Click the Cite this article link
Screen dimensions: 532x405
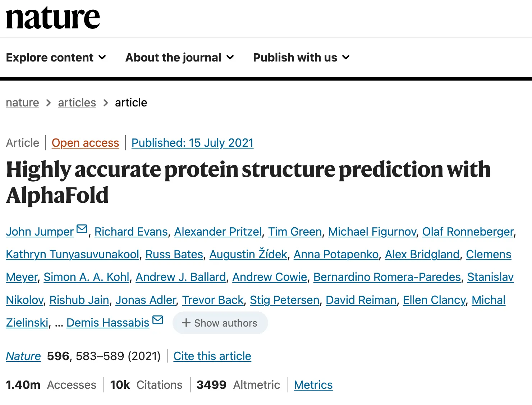[x=212, y=356]
